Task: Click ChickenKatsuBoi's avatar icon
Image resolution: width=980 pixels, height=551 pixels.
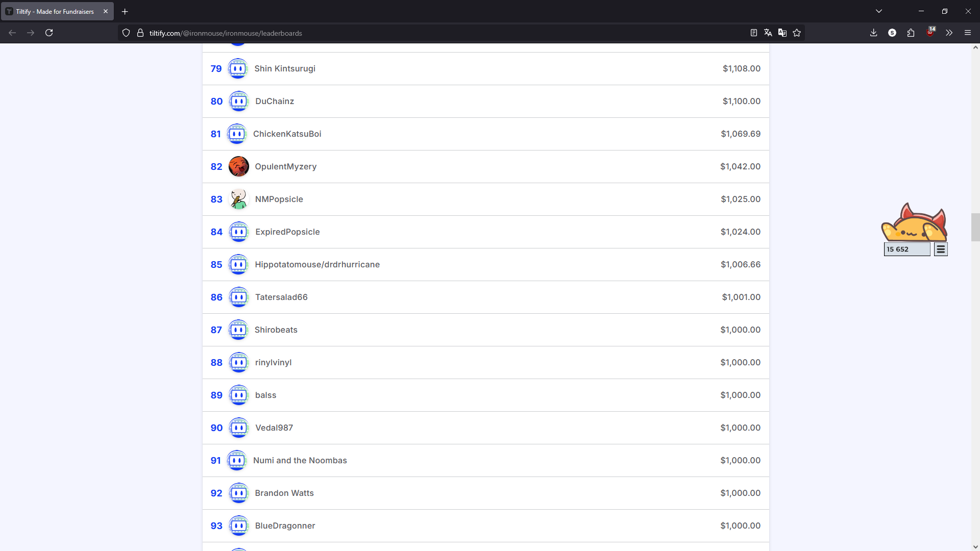Action: (237, 134)
